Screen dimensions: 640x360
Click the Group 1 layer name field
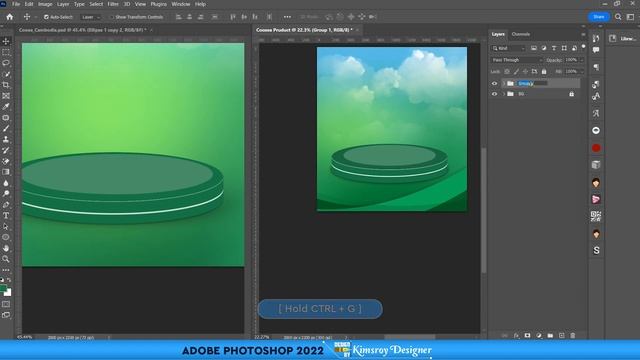click(x=532, y=83)
